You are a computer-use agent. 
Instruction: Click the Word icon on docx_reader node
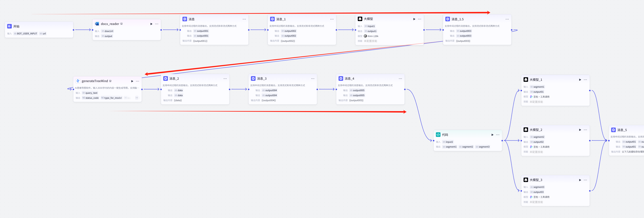97,24
